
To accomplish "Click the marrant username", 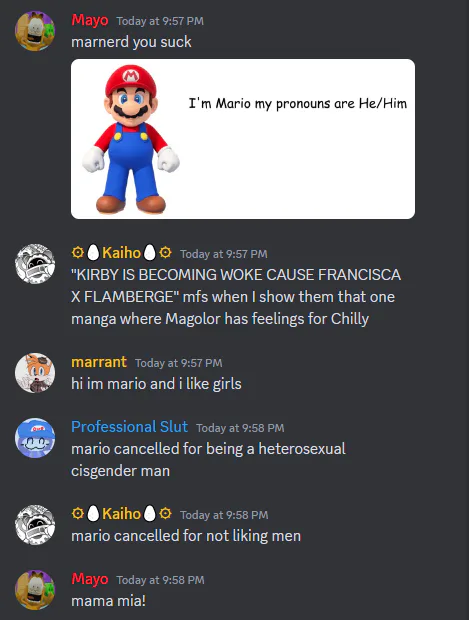I will (x=99, y=362).
